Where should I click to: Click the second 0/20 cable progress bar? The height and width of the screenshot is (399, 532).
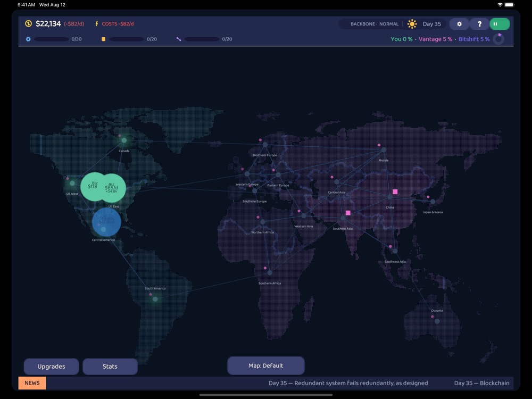pos(202,39)
